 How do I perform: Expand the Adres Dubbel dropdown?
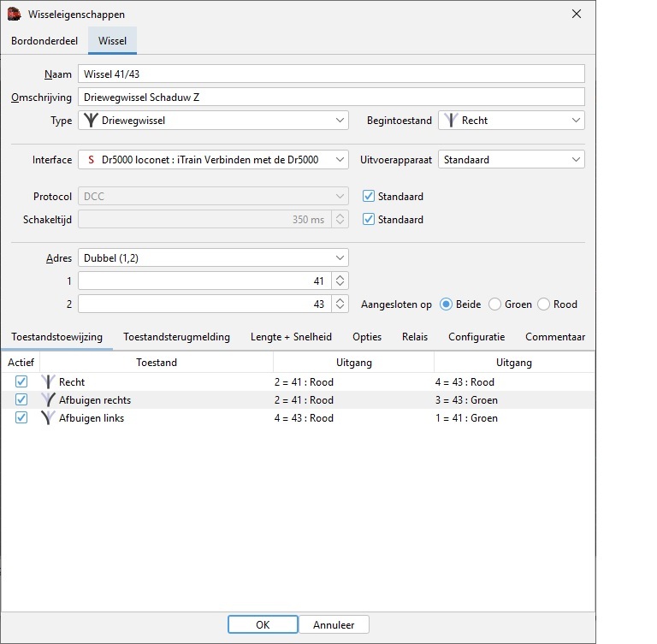coord(340,257)
